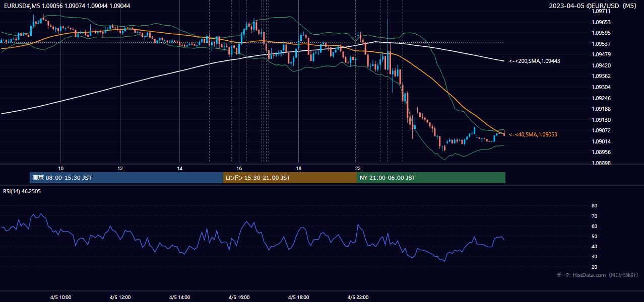Click price level 1.09595 on axis
Image resolution: width=644 pixels, height=302 pixels.
pyautogui.click(x=601, y=33)
